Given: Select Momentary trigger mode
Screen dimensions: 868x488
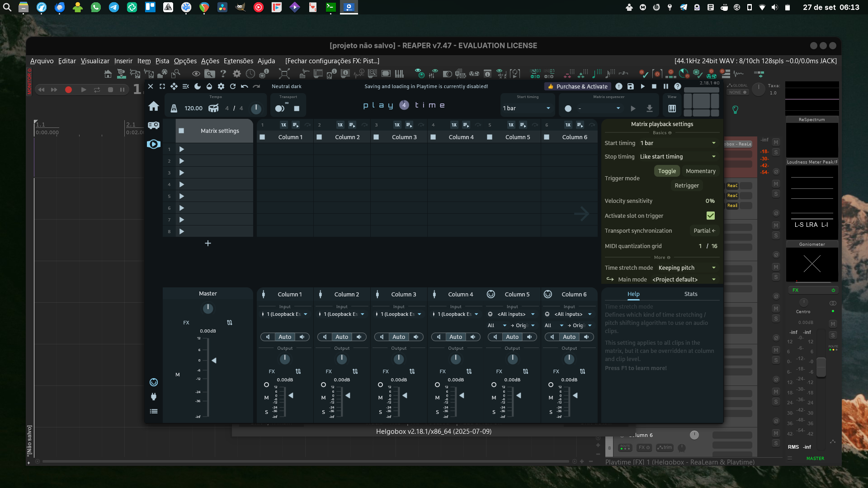Looking at the screenshot, I should pyautogui.click(x=700, y=171).
